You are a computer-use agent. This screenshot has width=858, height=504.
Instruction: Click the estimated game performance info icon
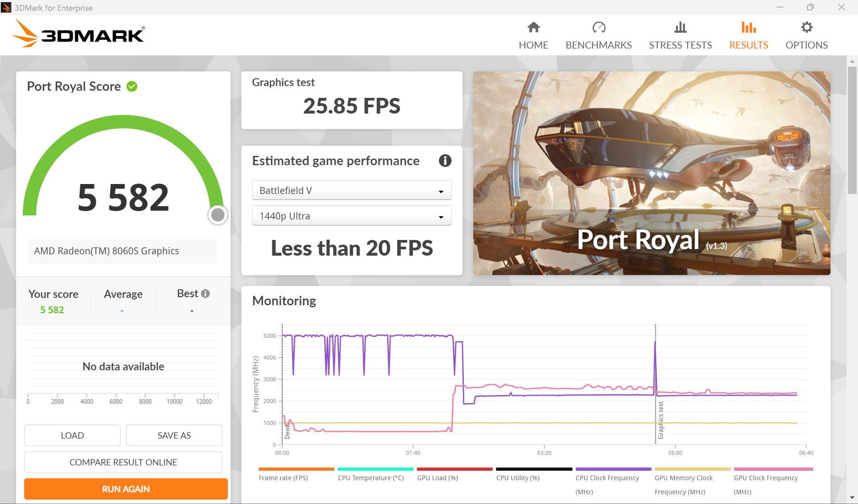coord(445,160)
